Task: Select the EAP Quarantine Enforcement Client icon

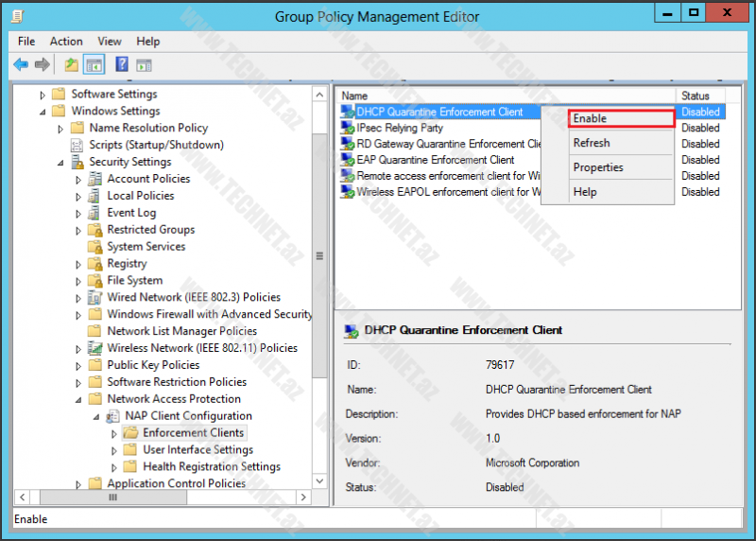Action: click(349, 160)
